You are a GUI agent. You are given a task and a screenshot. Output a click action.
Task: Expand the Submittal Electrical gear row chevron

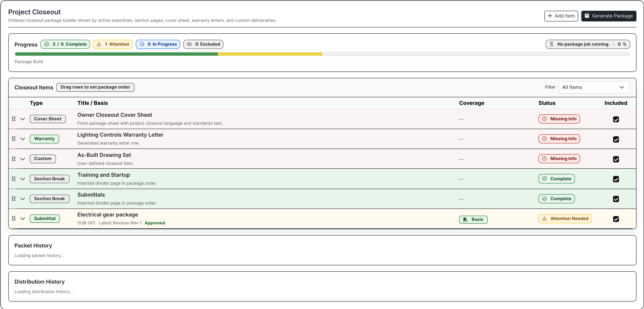coord(23,219)
